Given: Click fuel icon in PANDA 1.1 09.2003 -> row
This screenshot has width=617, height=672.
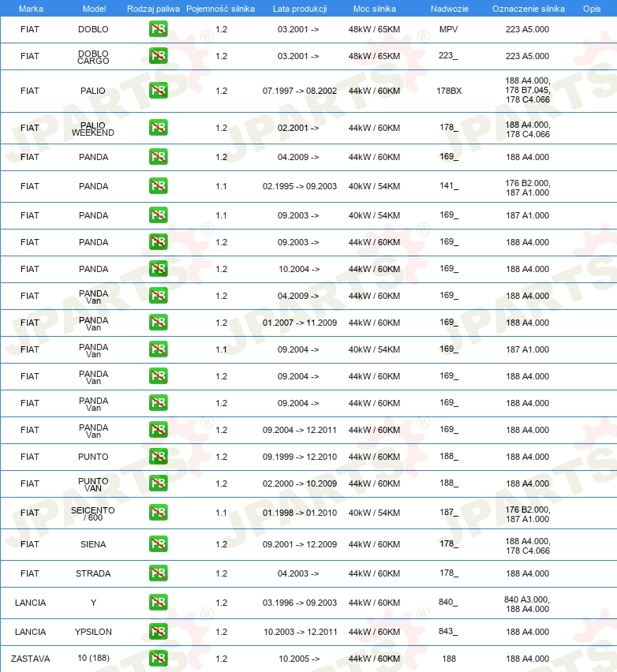Looking at the screenshot, I should click(x=159, y=215).
